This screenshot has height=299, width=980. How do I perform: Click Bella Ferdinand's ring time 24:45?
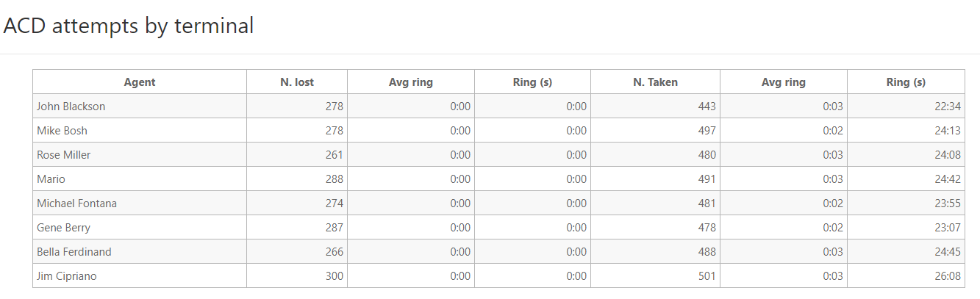click(948, 252)
